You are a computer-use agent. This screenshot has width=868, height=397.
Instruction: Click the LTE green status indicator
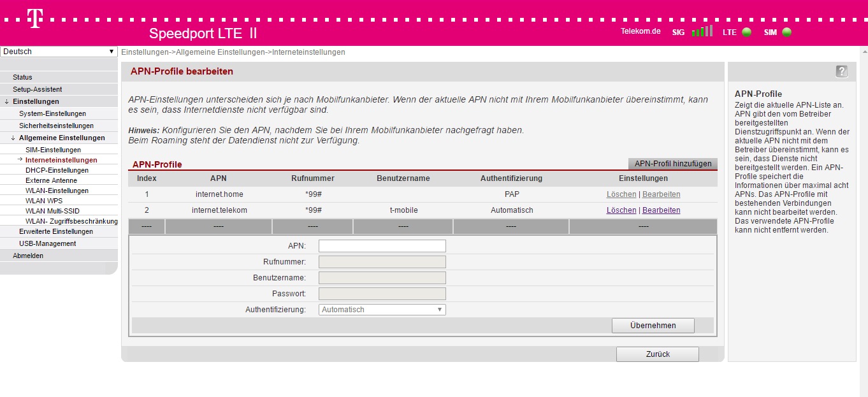(x=746, y=32)
